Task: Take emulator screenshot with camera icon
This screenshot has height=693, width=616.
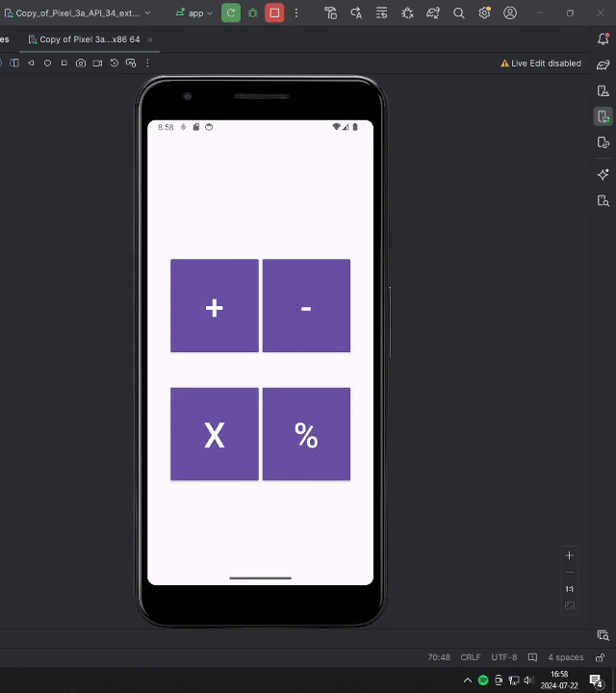Action: (x=81, y=64)
